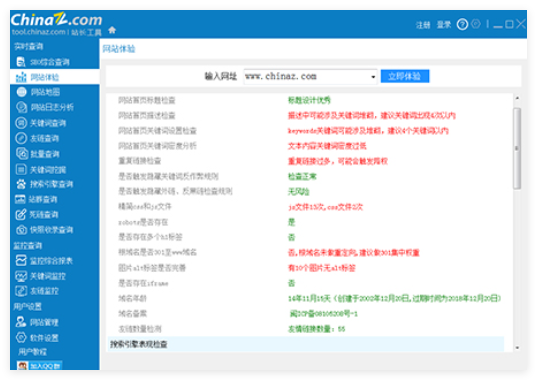Select 网站体验 sidebar item
This screenshot has width=537, height=380.
pos(55,77)
